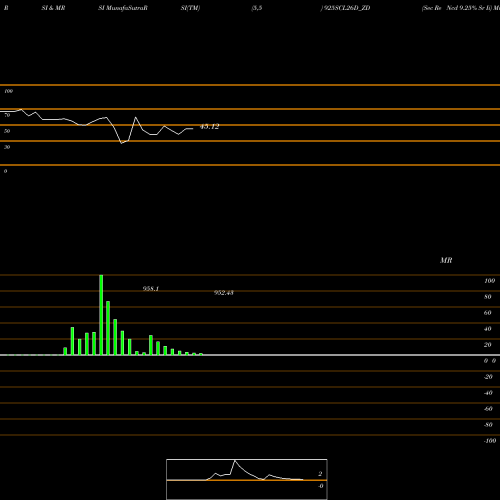Screen dimensions: 500x500
Task: Click the MR axis label '-60'
Action: [488, 409]
